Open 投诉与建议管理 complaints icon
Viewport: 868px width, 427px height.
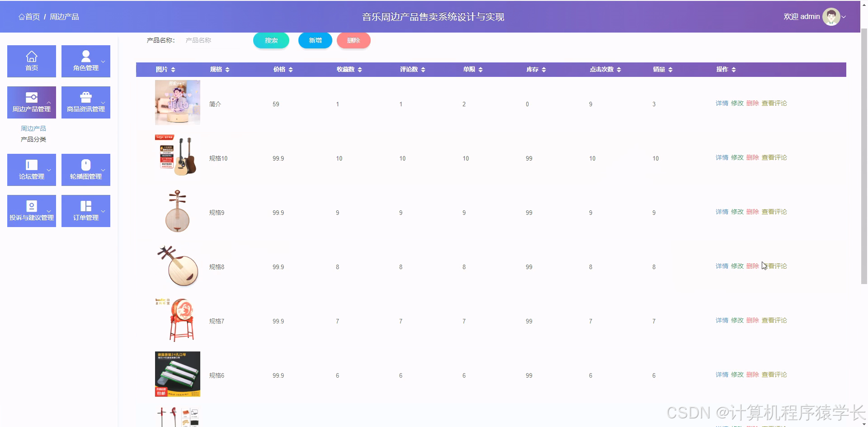(31, 206)
